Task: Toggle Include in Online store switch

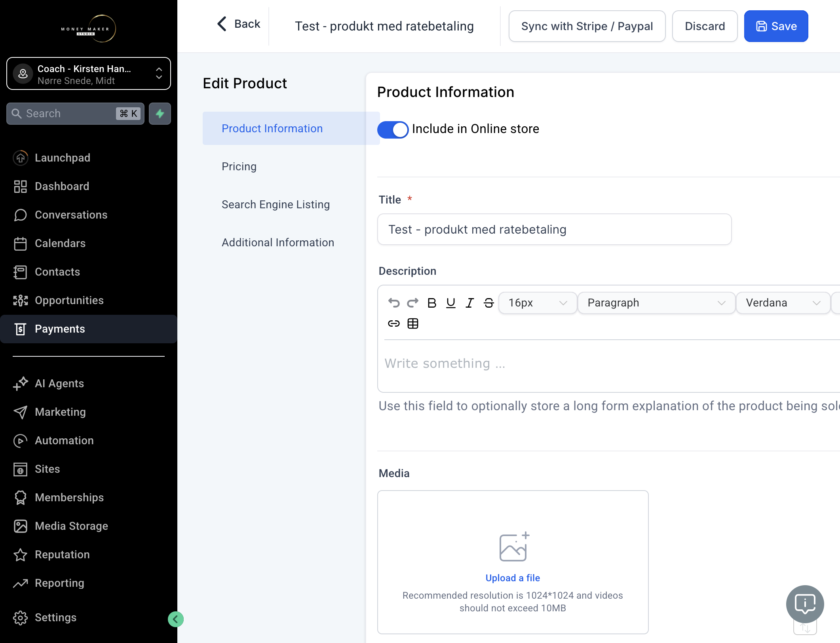Action: point(393,129)
